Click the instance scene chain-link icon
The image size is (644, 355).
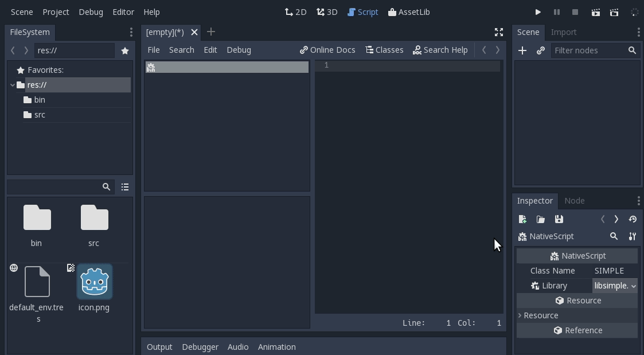540,50
